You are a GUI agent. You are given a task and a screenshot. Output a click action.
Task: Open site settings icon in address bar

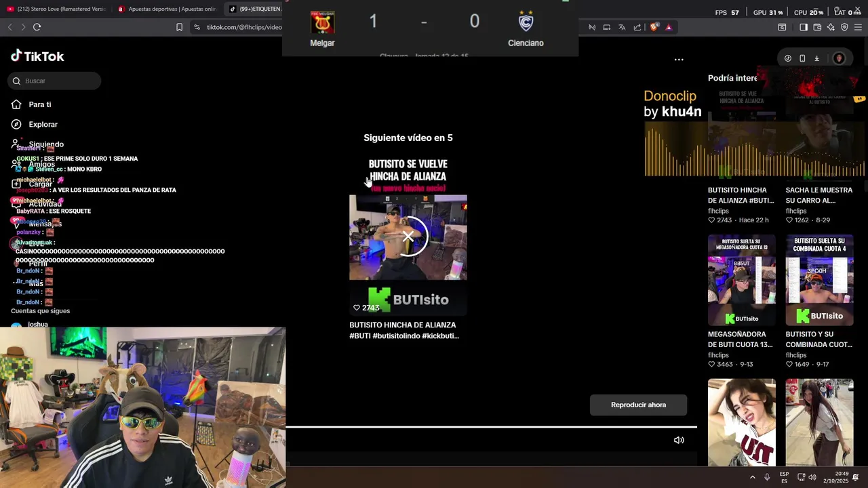[x=197, y=27]
